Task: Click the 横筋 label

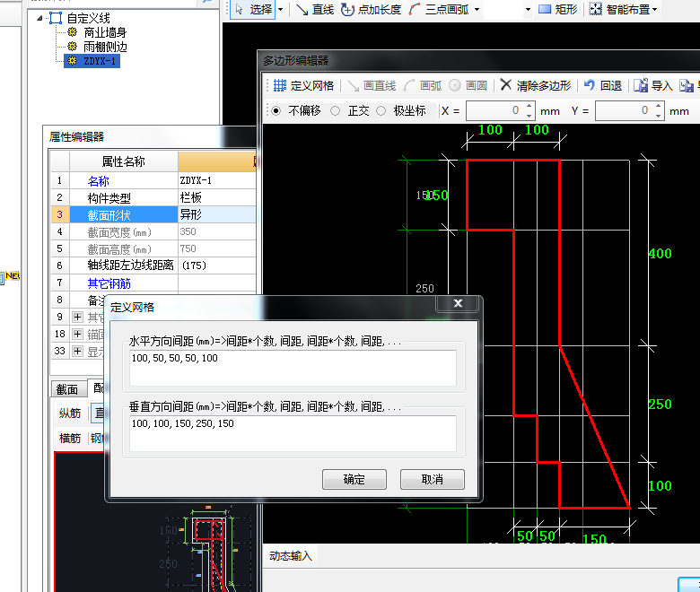Action: [70, 439]
